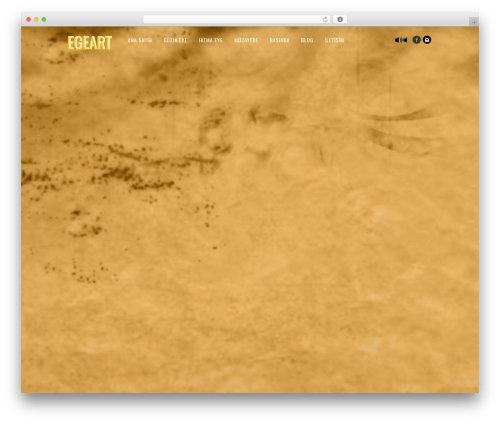The image size is (500, 423).
Task: Click the EGEART site logo
Action: tap(90, 43)
